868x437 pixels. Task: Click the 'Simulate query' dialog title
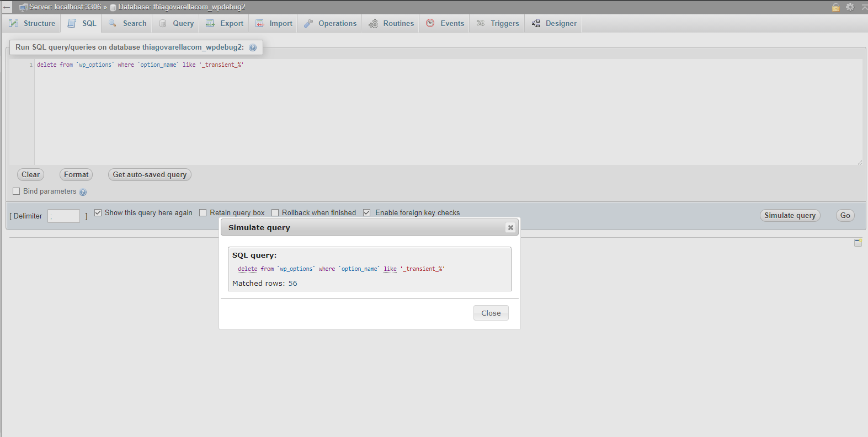pos(259,227)
